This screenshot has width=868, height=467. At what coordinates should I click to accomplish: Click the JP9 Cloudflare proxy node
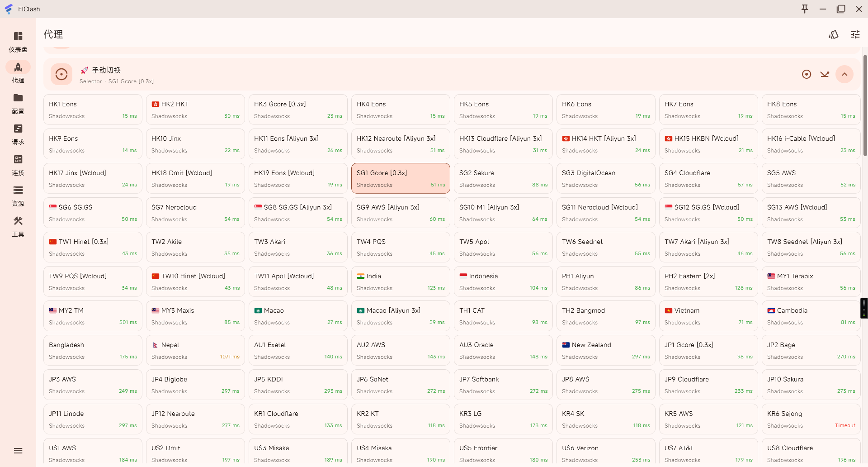tap(708, 385)
